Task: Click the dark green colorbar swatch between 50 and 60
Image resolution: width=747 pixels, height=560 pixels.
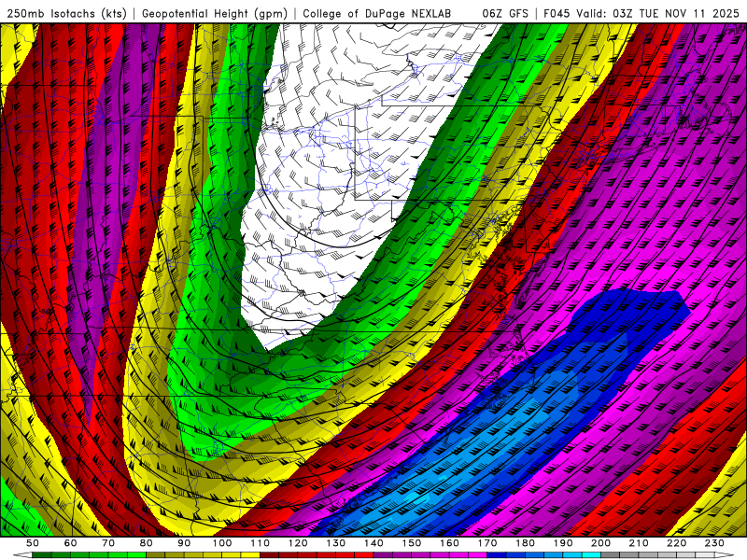Action: click(42, 555)
